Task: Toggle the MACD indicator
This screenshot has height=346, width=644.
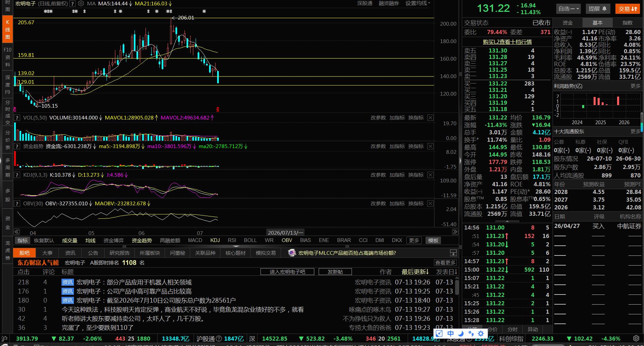Action: coord(195,240)
